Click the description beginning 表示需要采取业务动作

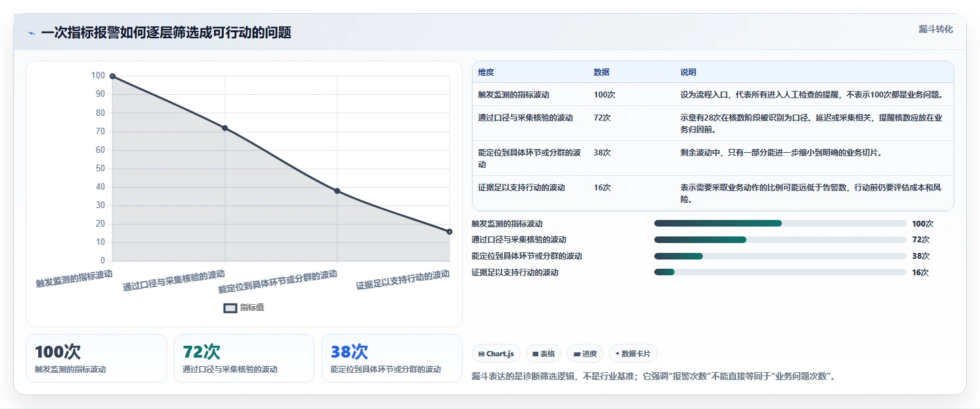pyautogui.click(x=811, y=193)
